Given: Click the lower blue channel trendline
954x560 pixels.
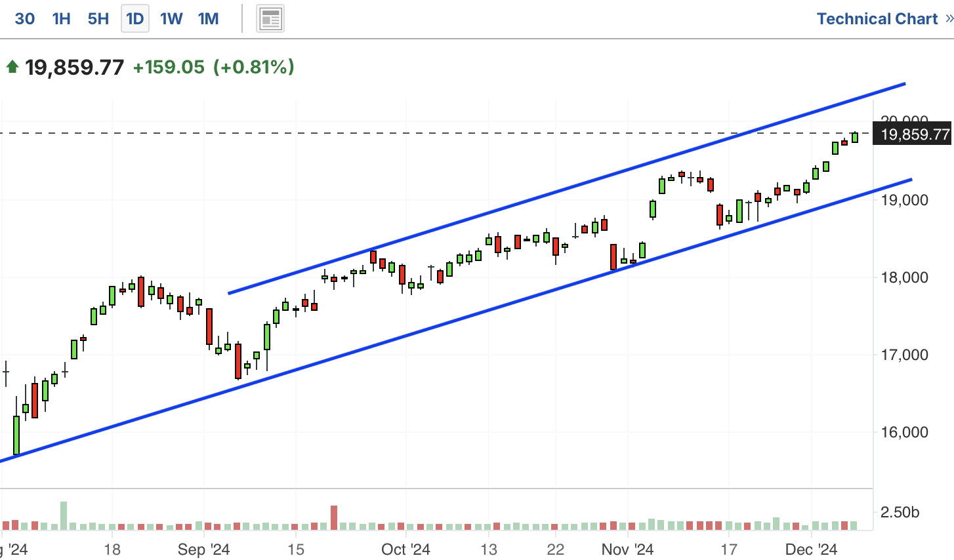Looking at the screenshot, I should tap(456, 320).
